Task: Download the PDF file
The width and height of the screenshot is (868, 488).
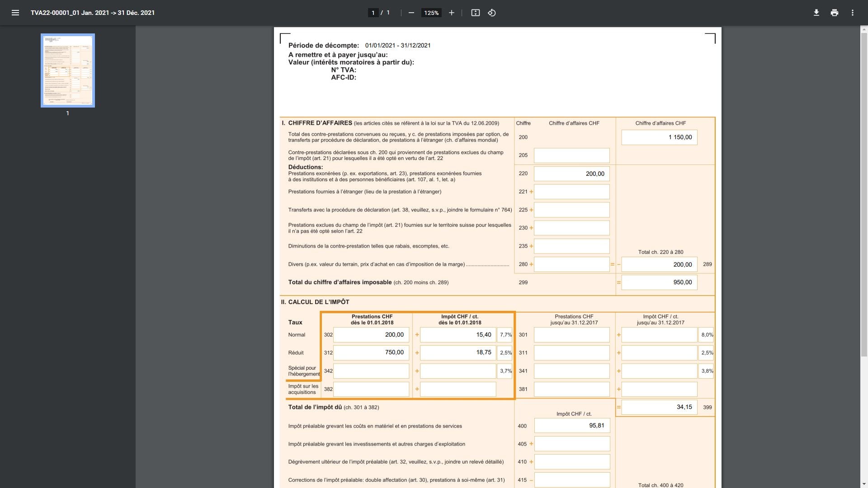Action: coord(816,13)
